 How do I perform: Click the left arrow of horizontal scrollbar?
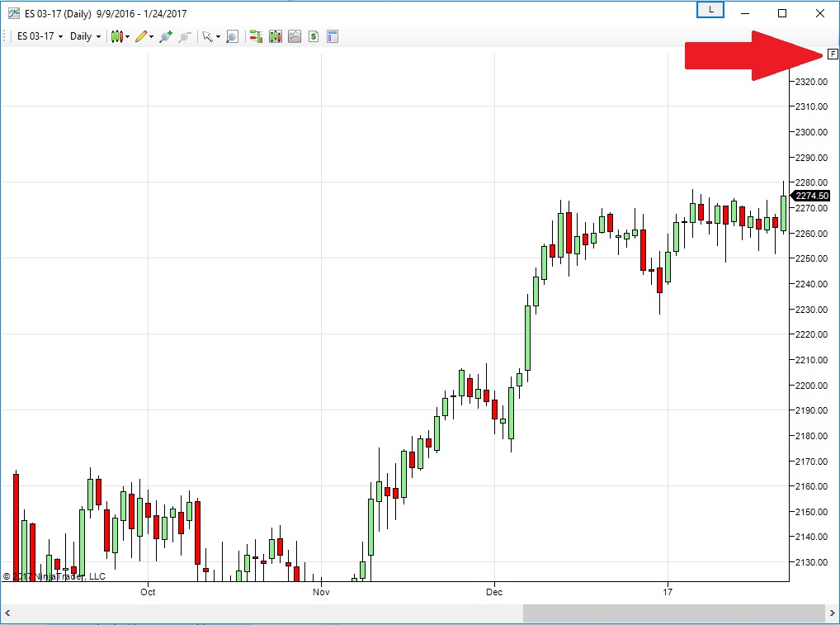[7, 613]
